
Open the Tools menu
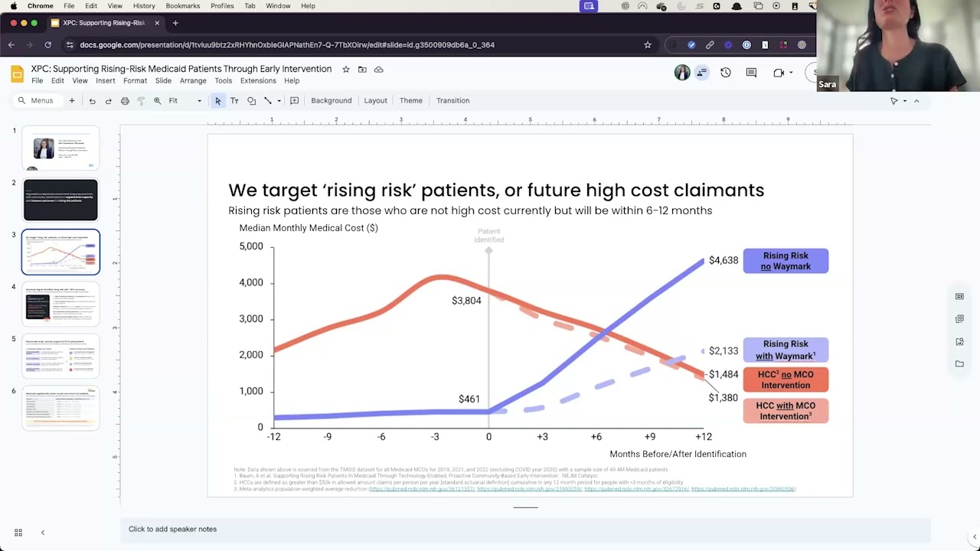pyautogui.click(x=224, y=80)
